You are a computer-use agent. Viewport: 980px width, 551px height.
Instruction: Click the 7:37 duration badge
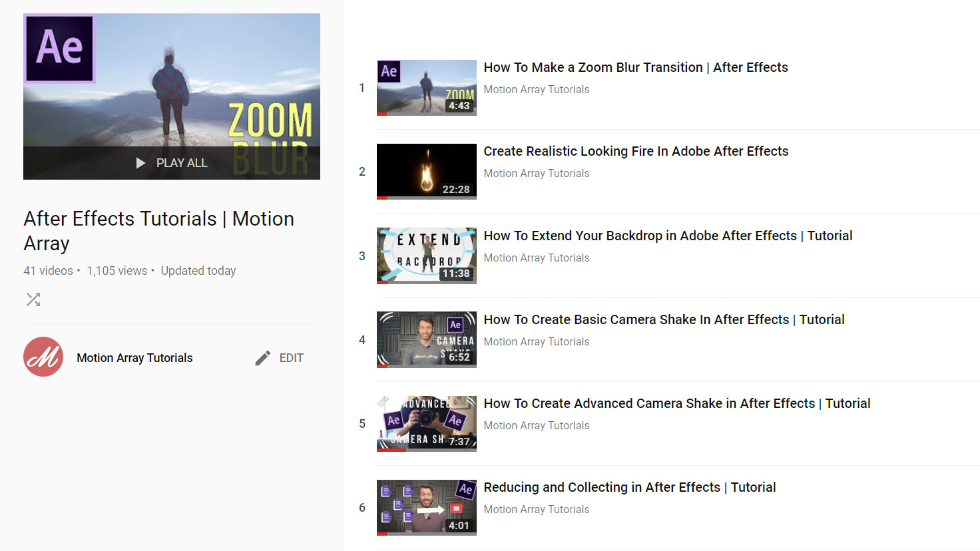[459, 441]
